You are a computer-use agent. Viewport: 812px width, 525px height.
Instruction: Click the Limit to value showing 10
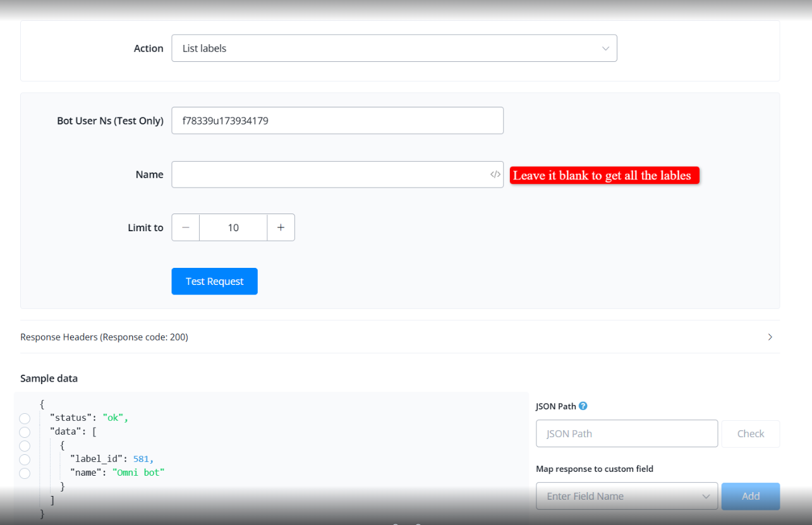pos(233,227)
